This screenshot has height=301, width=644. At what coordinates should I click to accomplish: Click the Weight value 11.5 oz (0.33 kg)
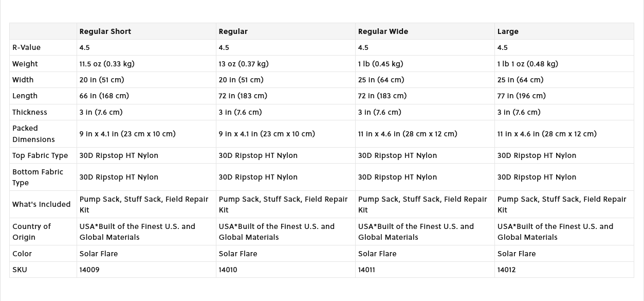tap(107, 64)
